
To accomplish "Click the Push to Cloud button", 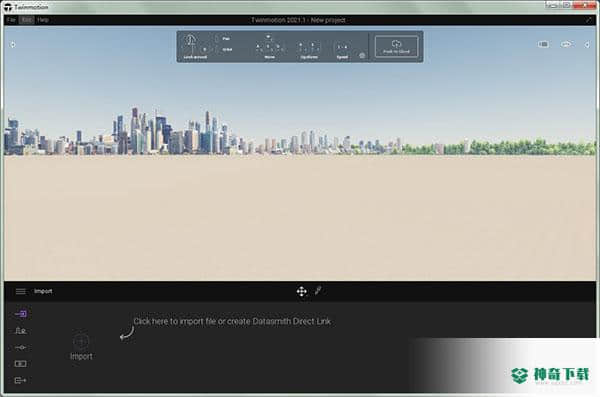I will [x=396, y=46].
